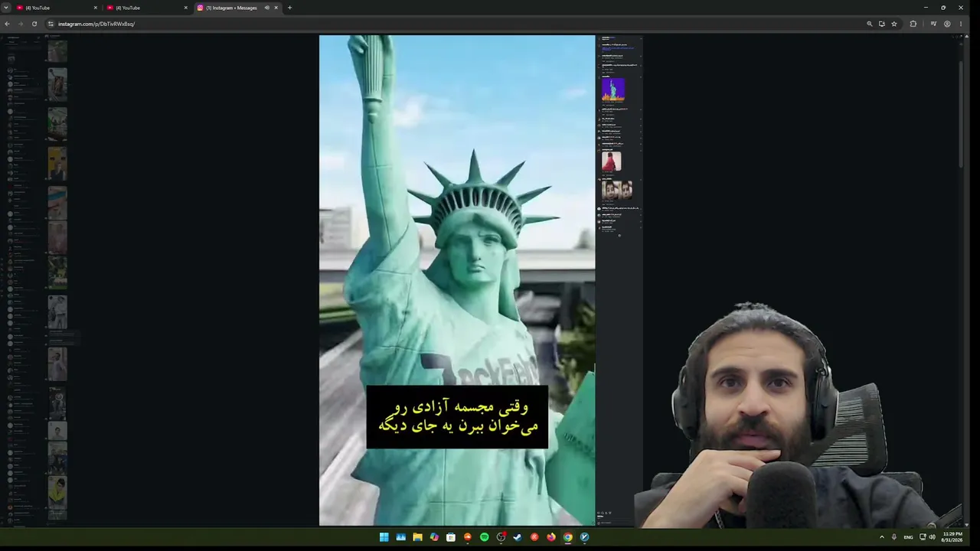This screenshot has height=551, width=980.
Task: Close the first YouTube tab
Action: (x=96, y=8)
